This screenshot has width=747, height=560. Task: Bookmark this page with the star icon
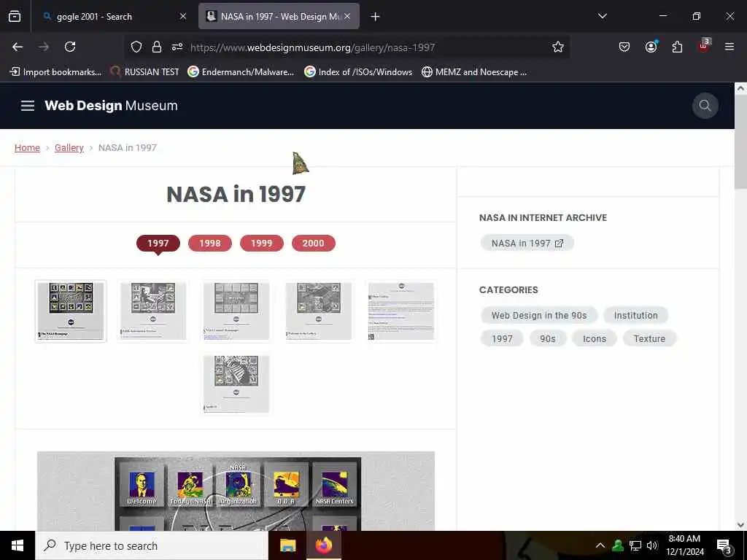point(558,47)
